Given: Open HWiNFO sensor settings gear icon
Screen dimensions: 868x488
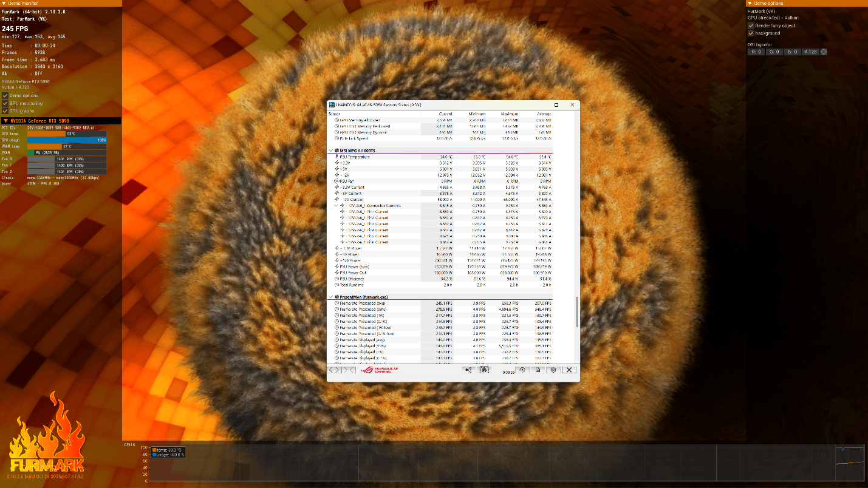Looking at the screenshot, I should (553, 370).
